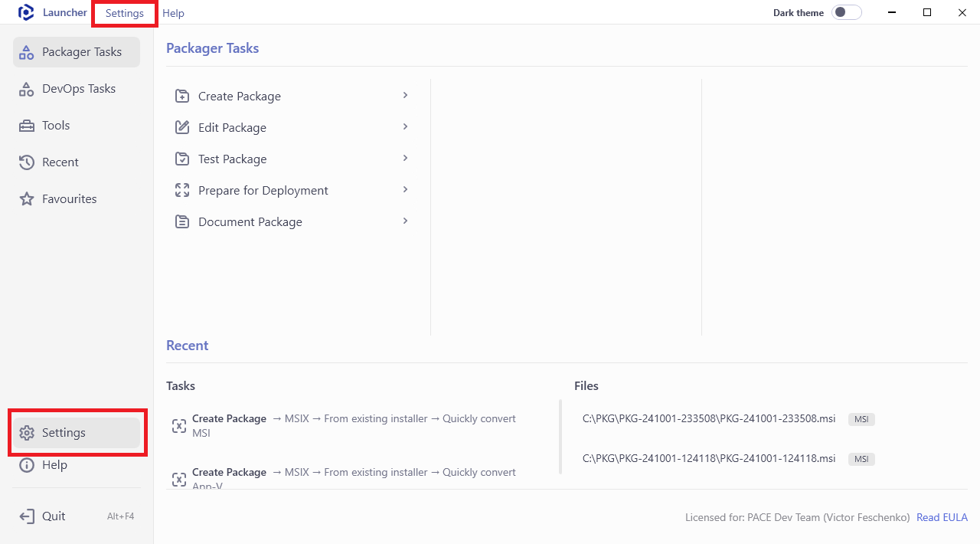Open Favourites in the sidebar
Screen dimensions: 980x544
77,199
